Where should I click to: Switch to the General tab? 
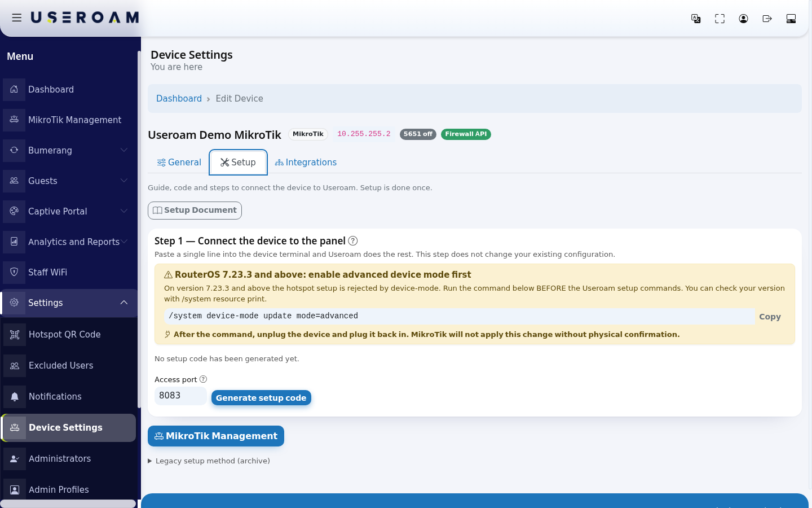(179, 163)
